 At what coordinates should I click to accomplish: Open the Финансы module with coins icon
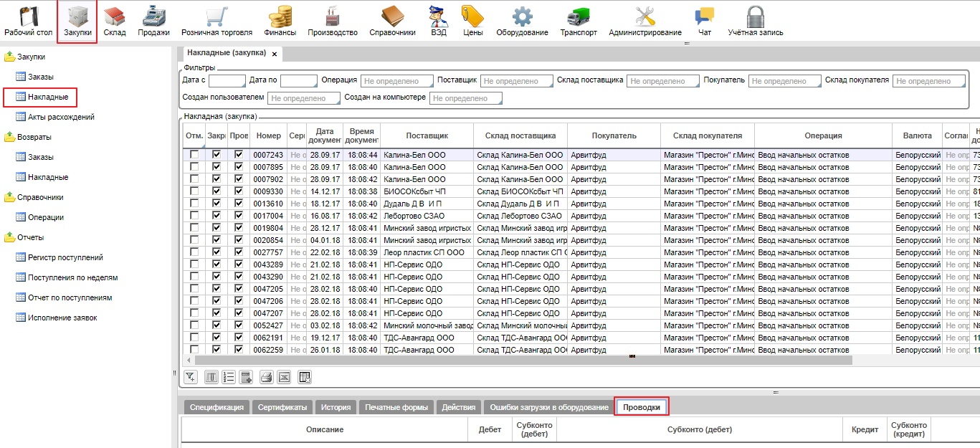[279, 22]
